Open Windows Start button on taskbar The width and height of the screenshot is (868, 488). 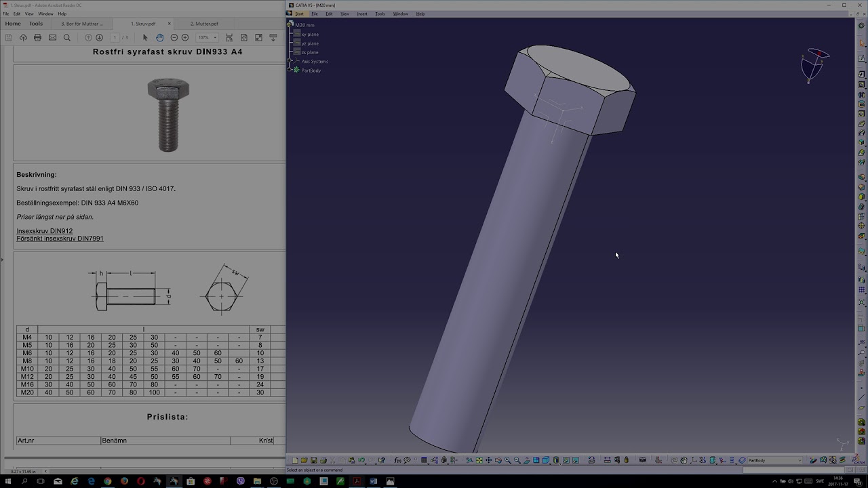coord(7,481)
